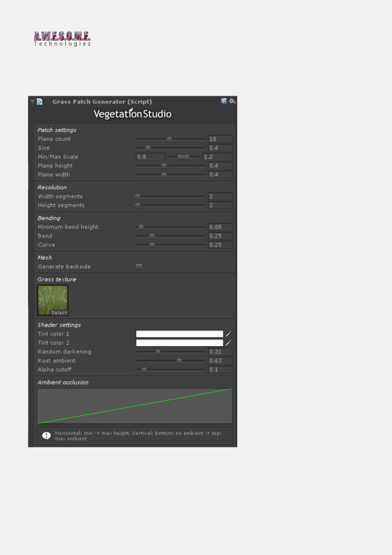
Task: Click the Bend value field
Action: pos(220,236)
